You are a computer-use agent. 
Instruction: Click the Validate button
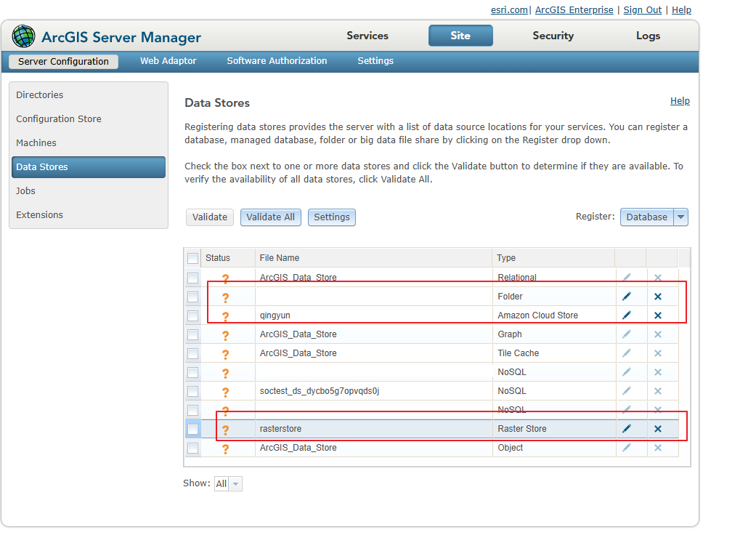coord(210,217)
